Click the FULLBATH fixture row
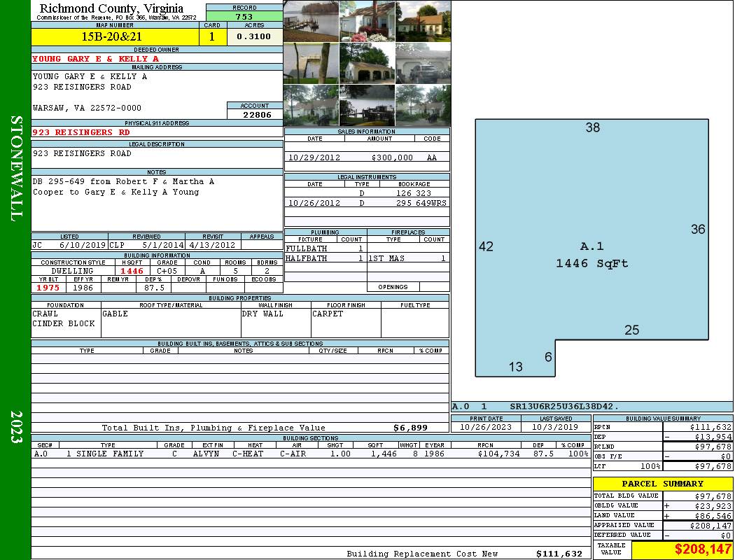Viewport: 735px width, 560px height. (325, 248)
